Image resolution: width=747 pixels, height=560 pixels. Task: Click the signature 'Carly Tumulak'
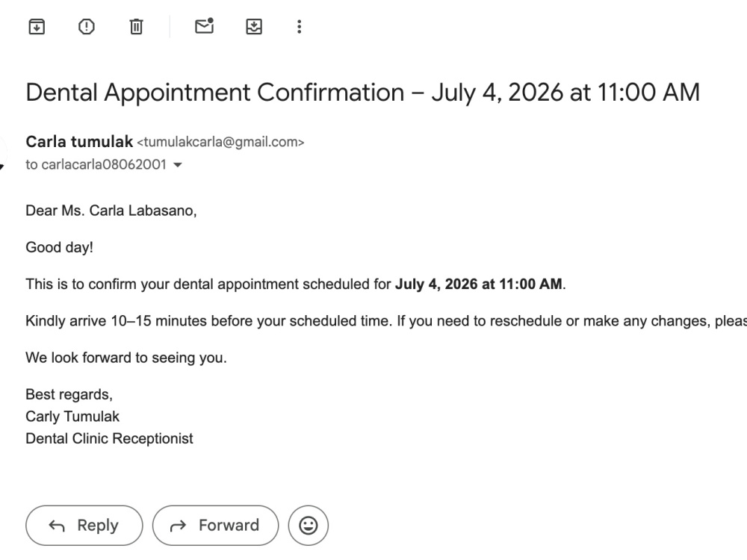(x=72, y=416)
